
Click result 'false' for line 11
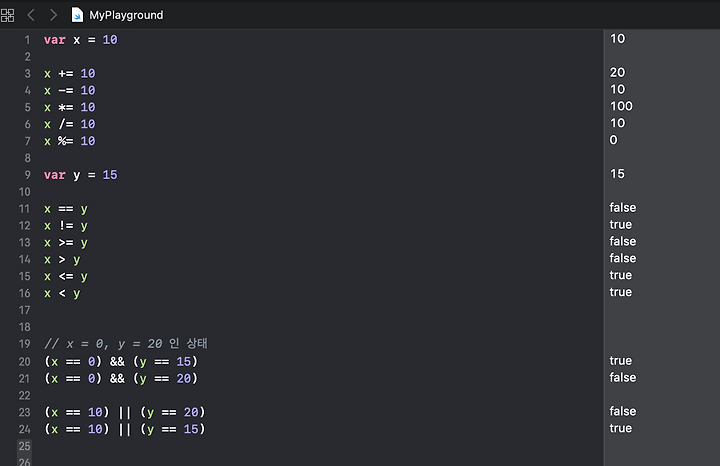click(x=623, y=208)
